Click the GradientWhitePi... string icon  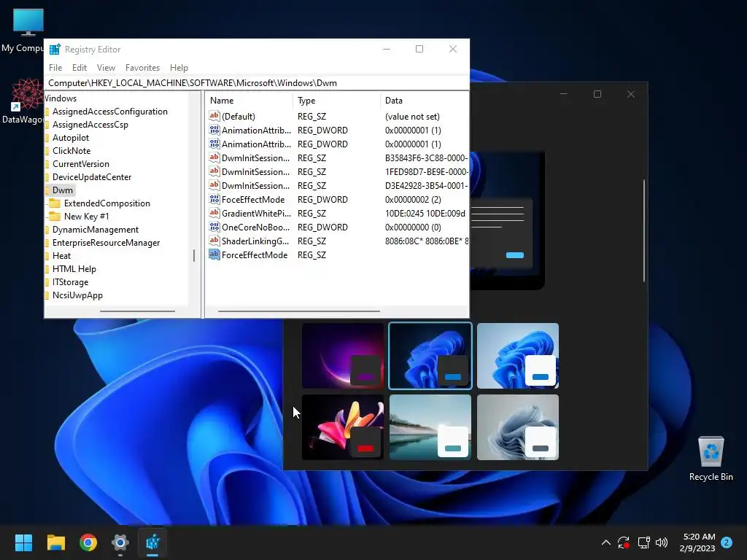[214, 213]
